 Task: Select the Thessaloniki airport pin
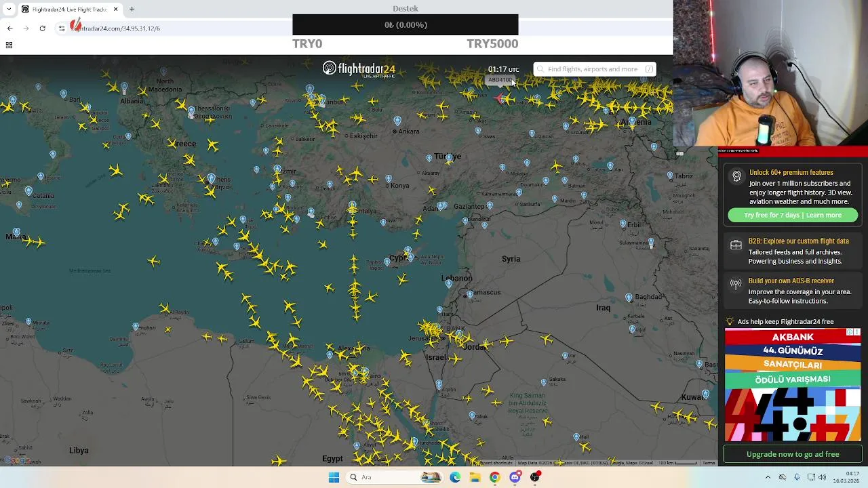click(191, 110)
